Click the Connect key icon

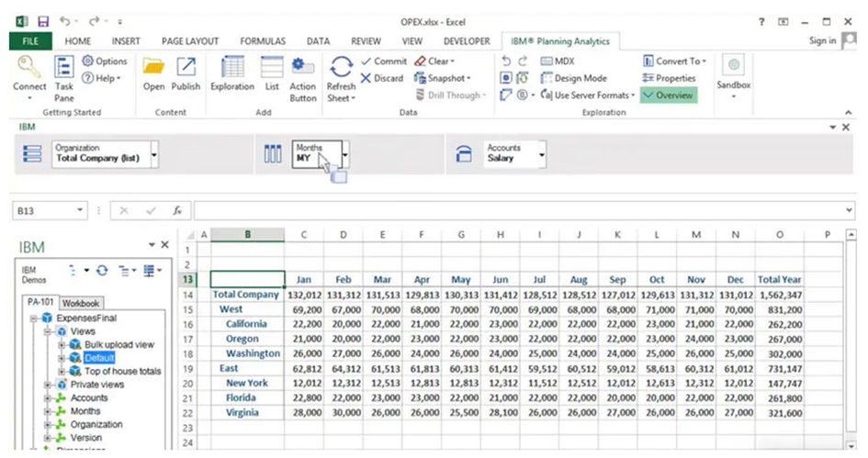click(x=28, y=67)
